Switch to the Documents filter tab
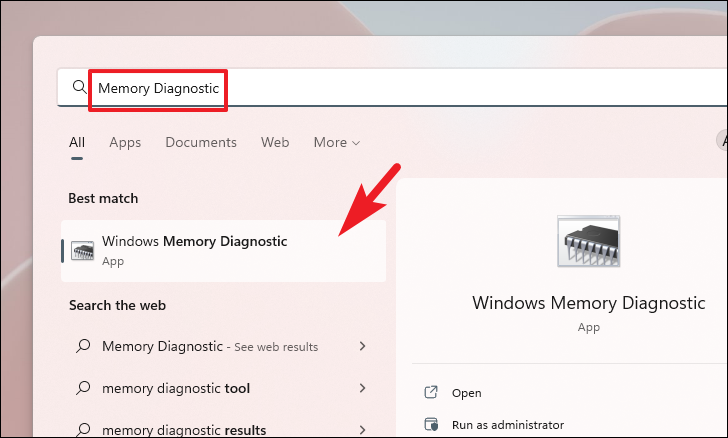 click(x=201, y=142)
